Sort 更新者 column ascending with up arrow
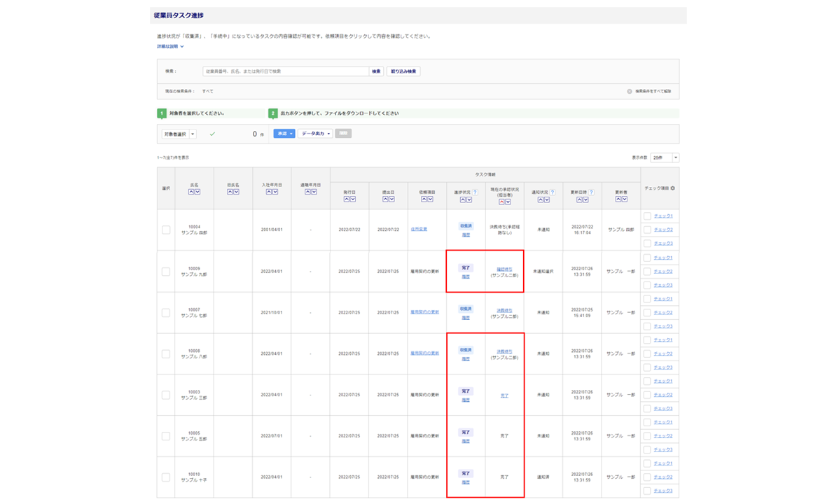Screen dimensions: 832x504 [x=618, y=199]
